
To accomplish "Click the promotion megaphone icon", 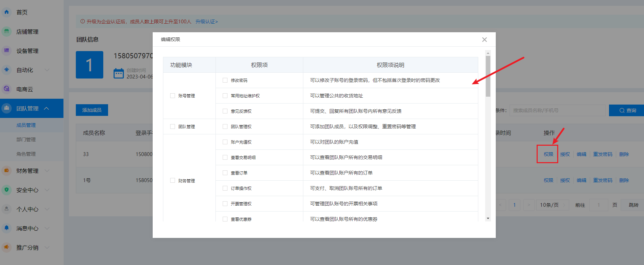I will 7,247.
